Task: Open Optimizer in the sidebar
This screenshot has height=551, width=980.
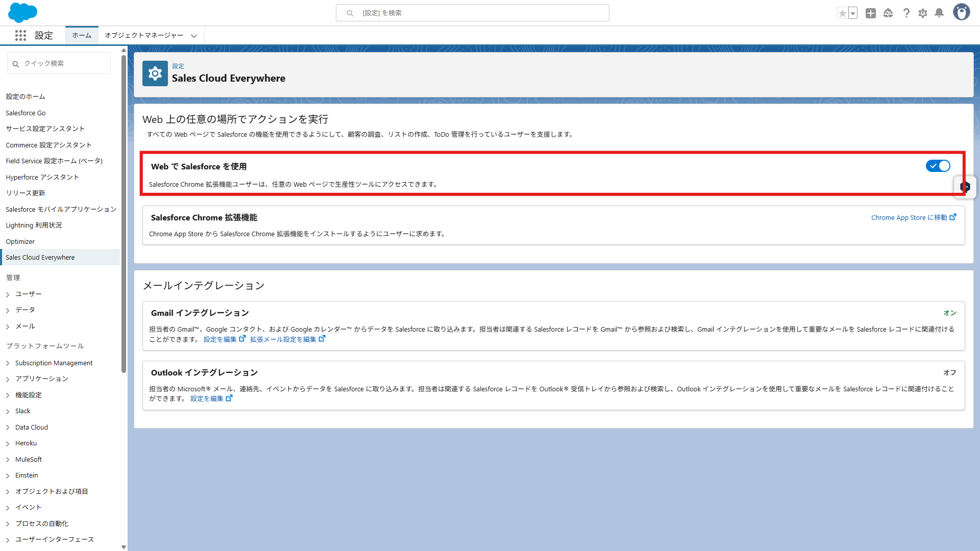Action: click(x=20, y=241)
